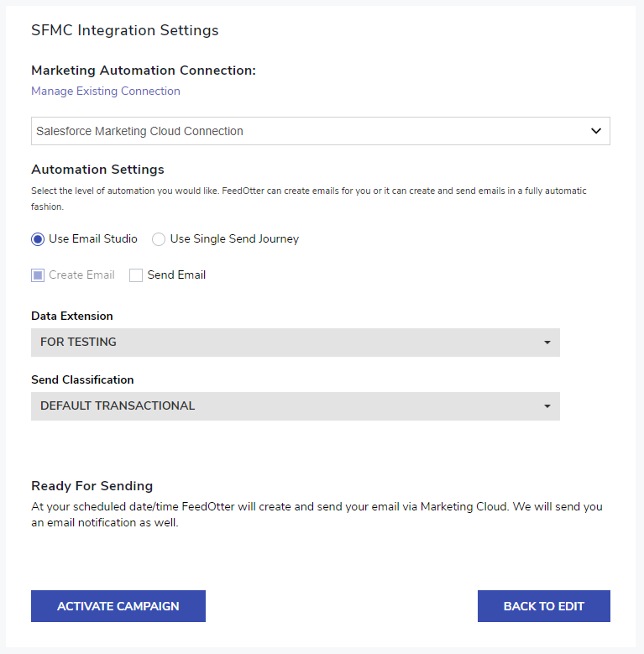
Task: Click the caret arrow in the Send Classification field
Action: pos(547,406)
